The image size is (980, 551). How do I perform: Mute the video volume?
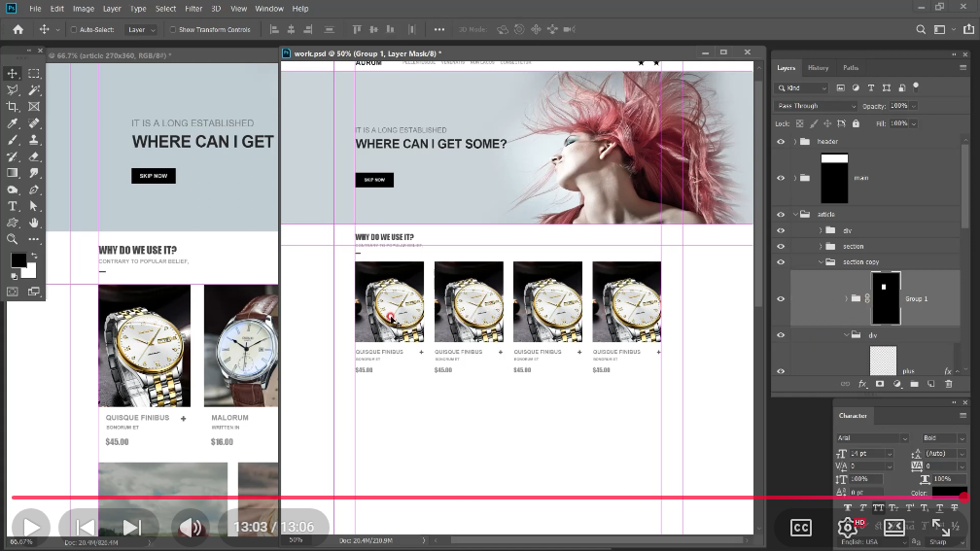(192, 528)
